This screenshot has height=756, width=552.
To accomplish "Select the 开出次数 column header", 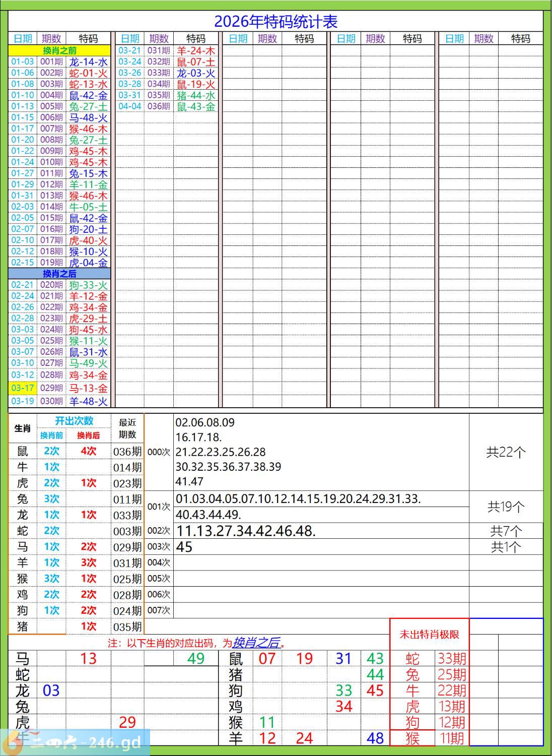I will (x=74, y=421).
